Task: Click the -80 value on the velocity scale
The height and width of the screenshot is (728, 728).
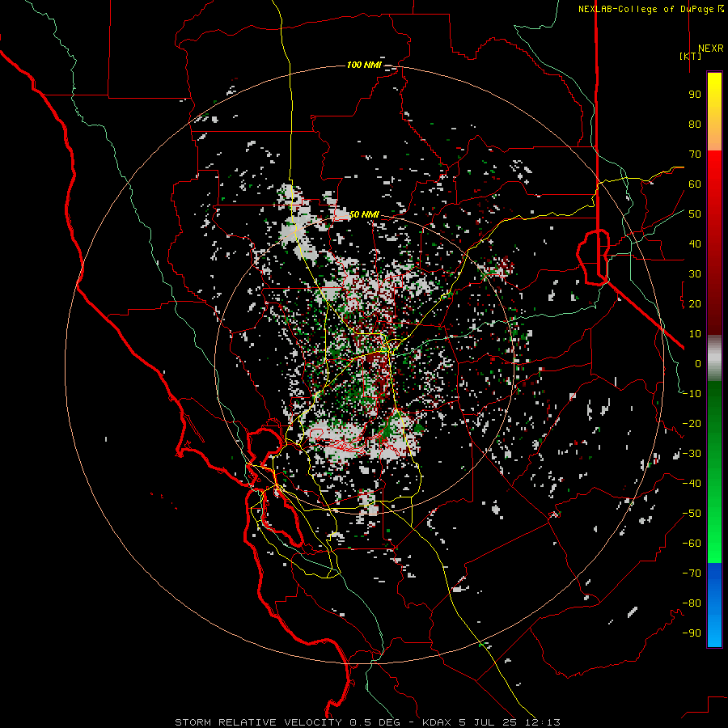Action: 692,603
